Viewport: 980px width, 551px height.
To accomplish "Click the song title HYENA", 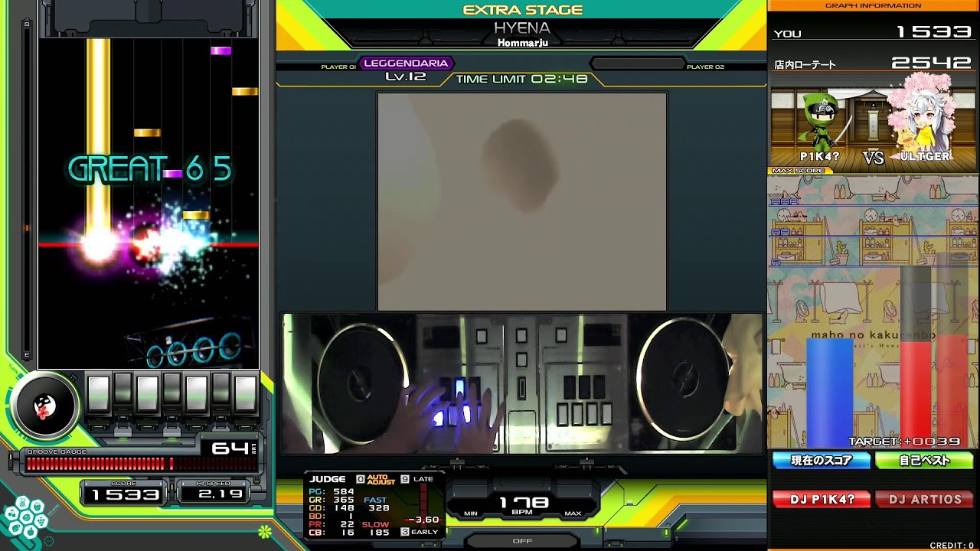I will (x=522, y=28).
